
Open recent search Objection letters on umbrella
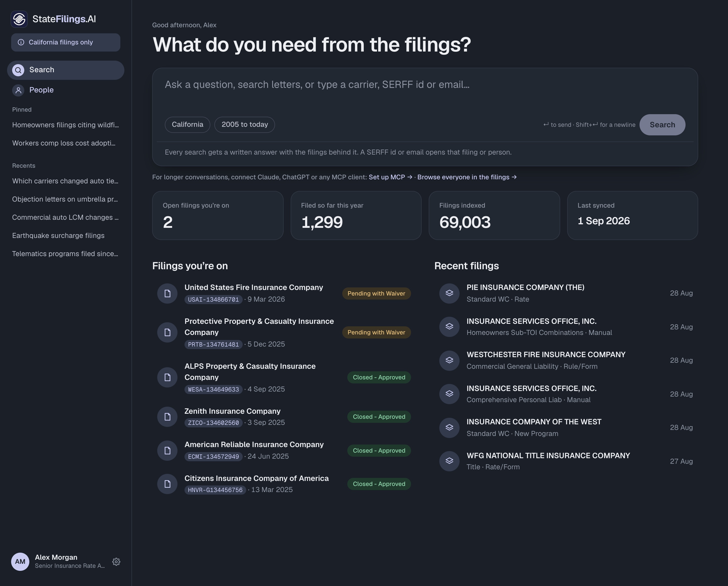coord(65,199)
